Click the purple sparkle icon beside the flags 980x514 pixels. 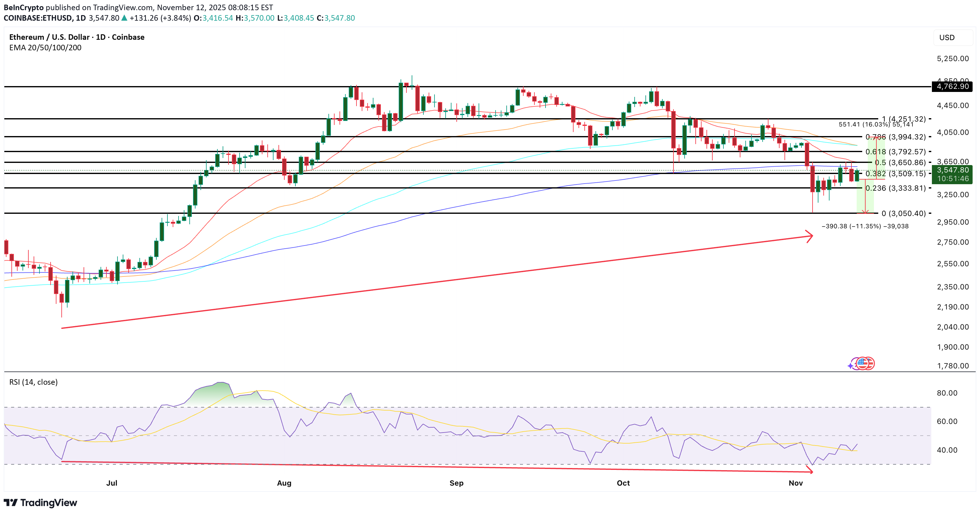pyautogui.click(x=851, y=366)
